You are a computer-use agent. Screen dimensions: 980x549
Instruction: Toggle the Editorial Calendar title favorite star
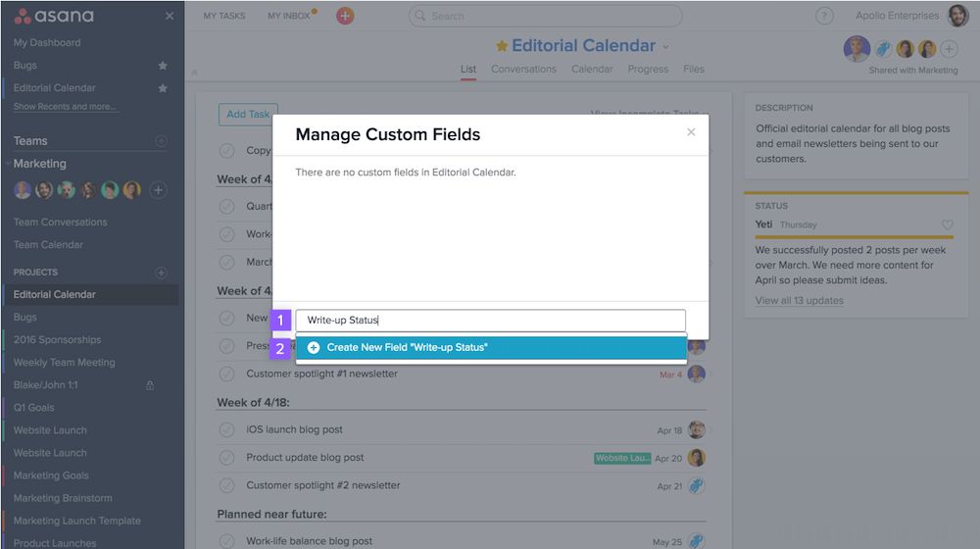502,46
